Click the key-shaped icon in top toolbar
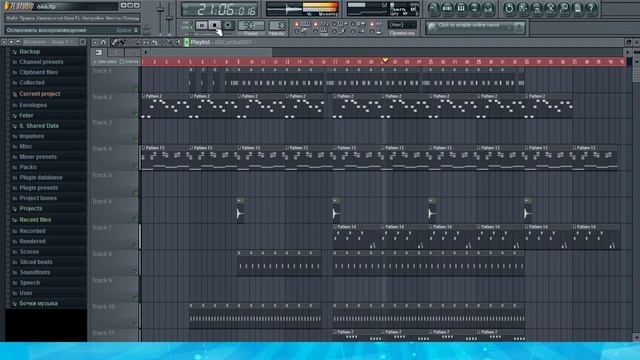The image size is (640, 360). coord(564,8)
